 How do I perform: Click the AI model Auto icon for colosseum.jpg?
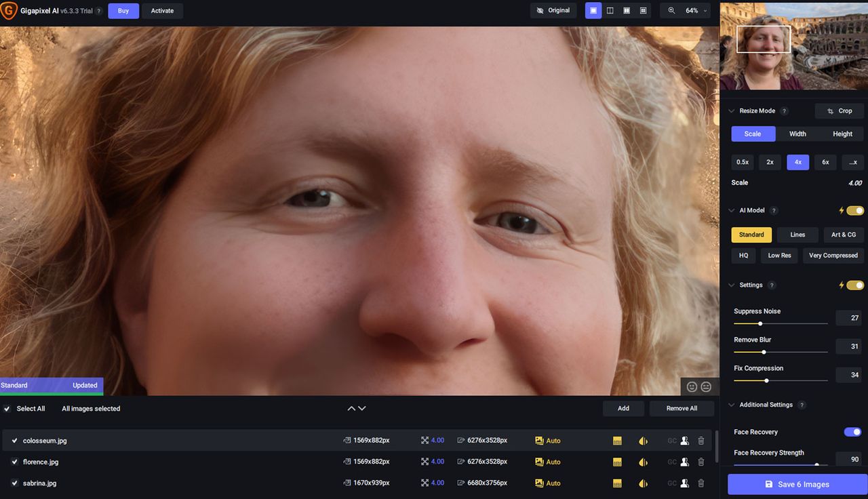tap(540, 441)
